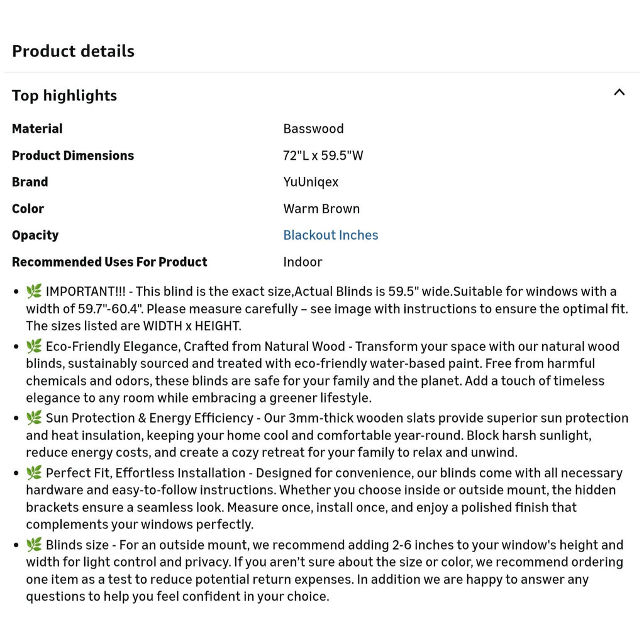Click the Product Dimensions label
The height and width of the screenshot is (644, 644).
(x=73, y=155)
